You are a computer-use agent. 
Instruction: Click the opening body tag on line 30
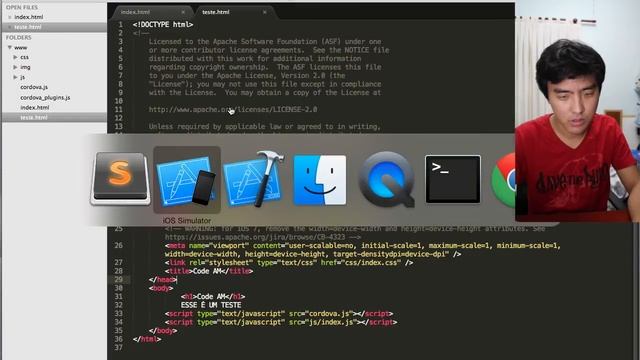point(161,288)
